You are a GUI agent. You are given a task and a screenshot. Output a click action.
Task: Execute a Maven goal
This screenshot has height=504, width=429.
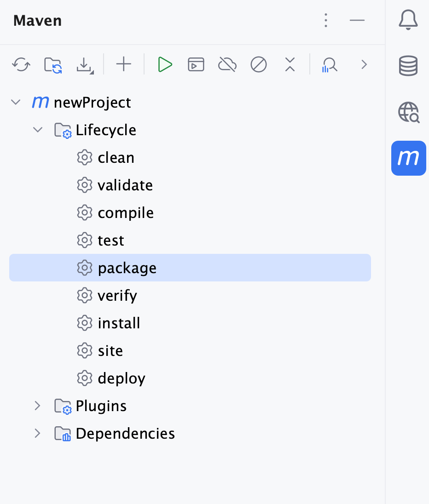click(x=196, y=64)
